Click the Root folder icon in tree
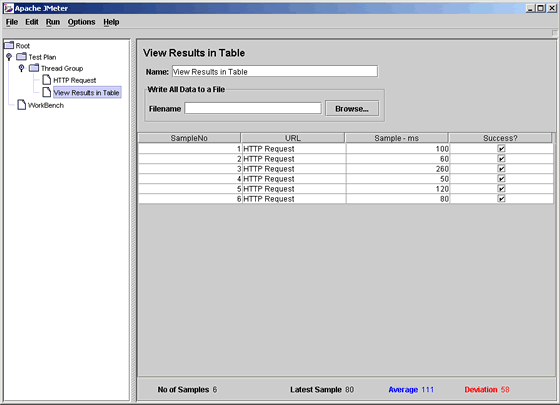560x405 pixels. (x=9, y=45)
